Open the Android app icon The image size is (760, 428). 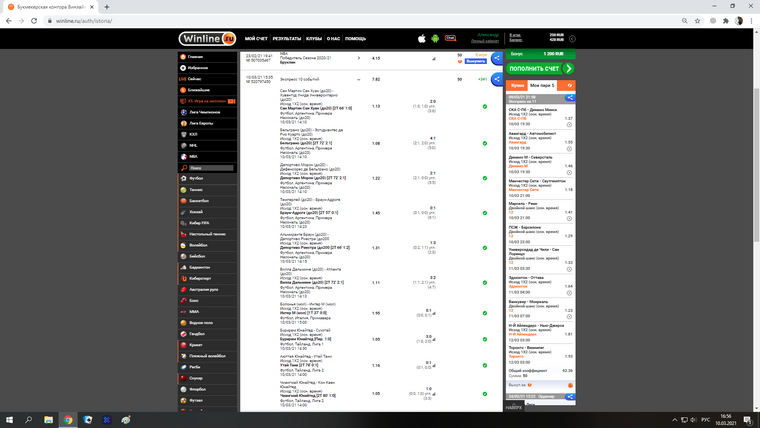(x=435, y=39)
